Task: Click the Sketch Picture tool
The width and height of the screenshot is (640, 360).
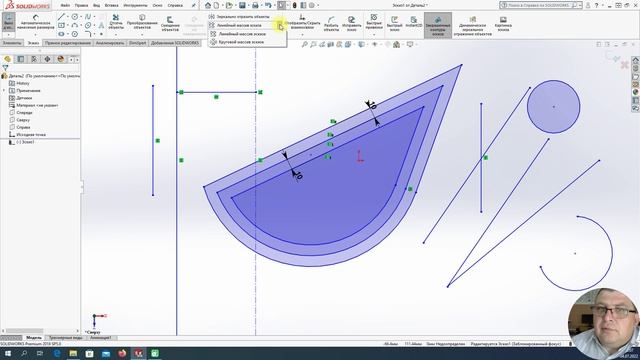Action: (x=503, y=24)
